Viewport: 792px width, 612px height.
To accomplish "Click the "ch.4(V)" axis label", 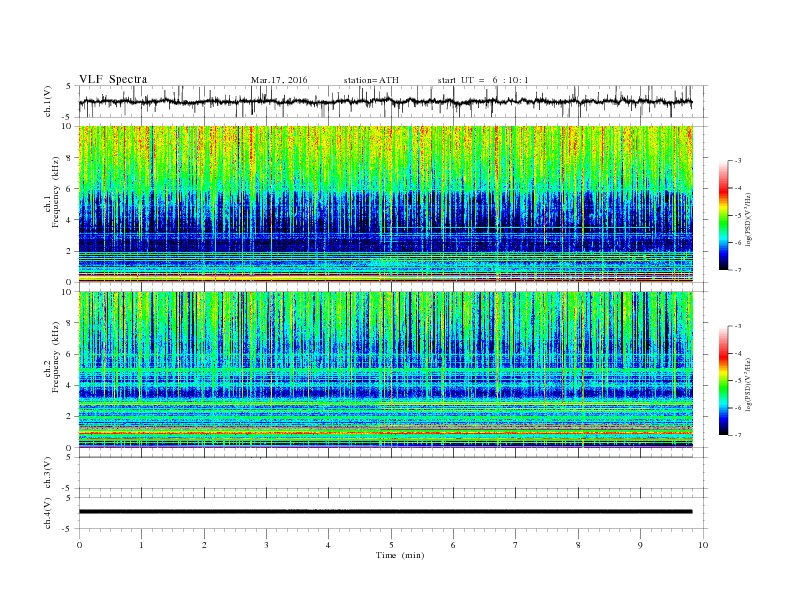I will 48,514.
